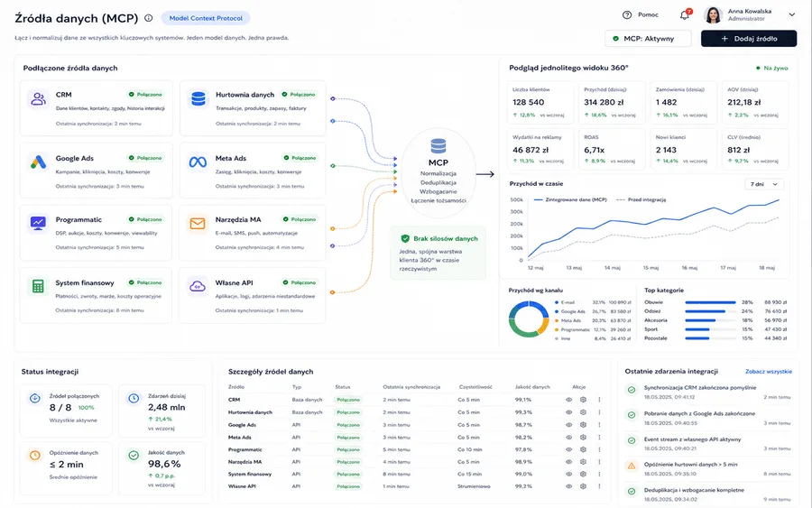Image resolution: width=812 pixels, height=508 pixels.
Task: Toggle eye icon in System finansowy table row
Action: pyautogui.click(x=568, y=474)
